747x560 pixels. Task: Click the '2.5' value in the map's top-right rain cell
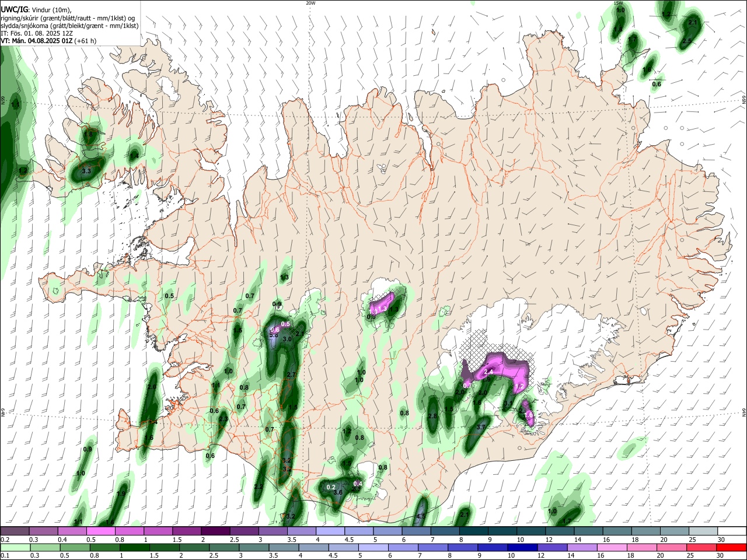[687, 41]
